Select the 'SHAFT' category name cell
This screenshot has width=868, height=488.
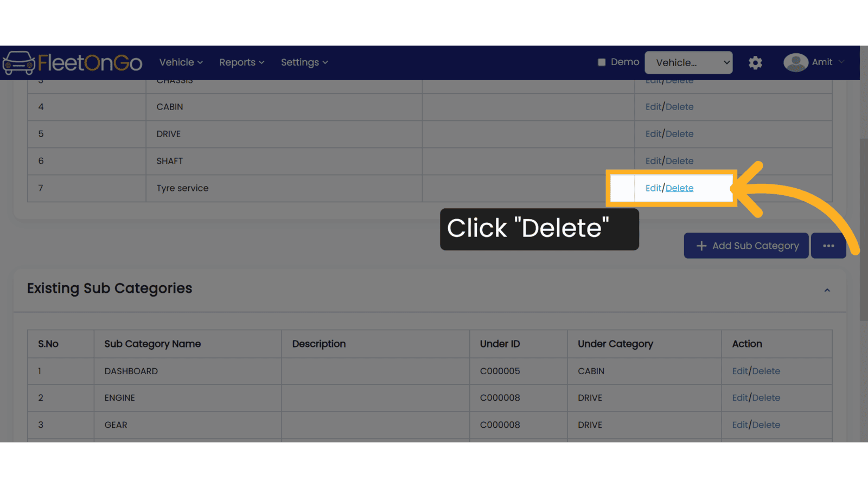[284, 161]
